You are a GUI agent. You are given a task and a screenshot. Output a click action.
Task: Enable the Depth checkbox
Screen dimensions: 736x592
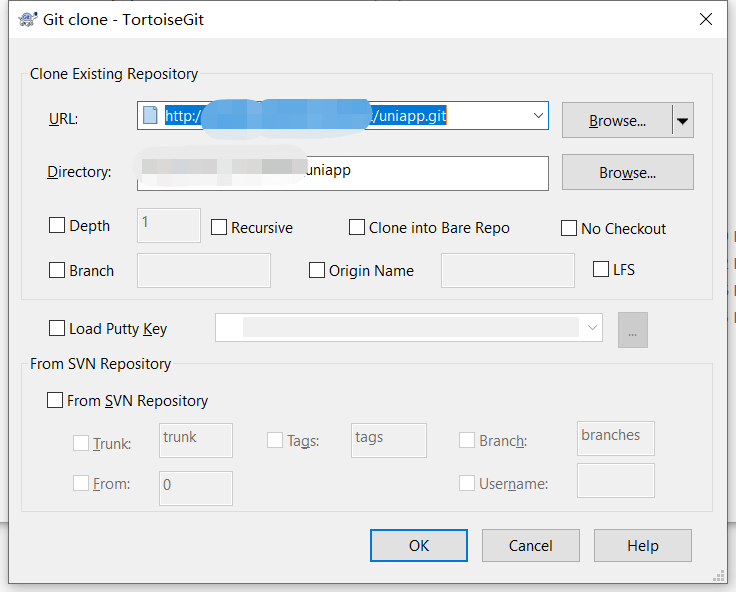click(57, 225)
